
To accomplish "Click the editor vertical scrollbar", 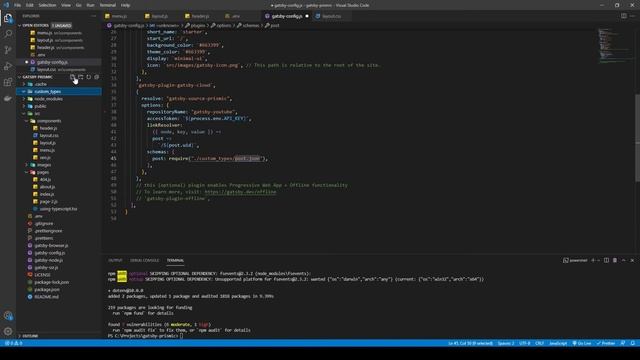I will [638, 138].
